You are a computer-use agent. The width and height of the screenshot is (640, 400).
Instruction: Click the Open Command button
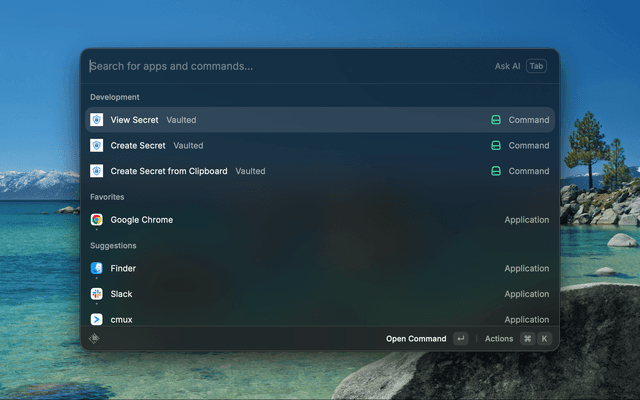pos(416,338)
